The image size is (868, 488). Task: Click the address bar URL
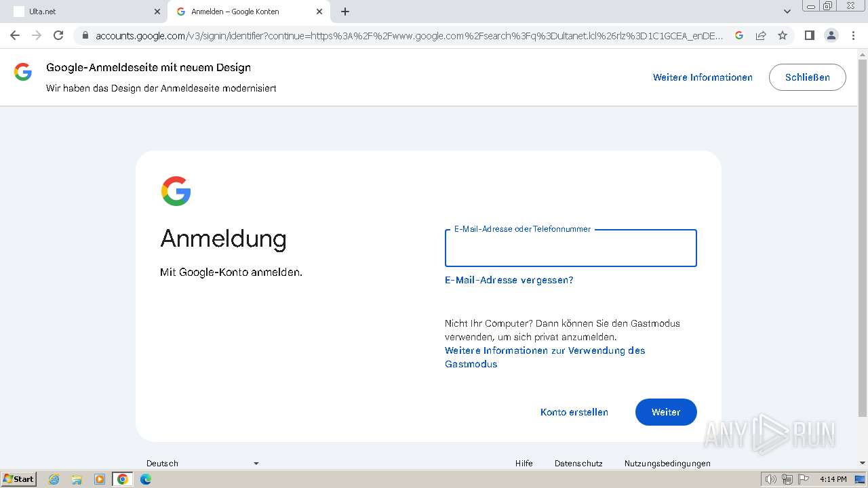tap(409, 35)
